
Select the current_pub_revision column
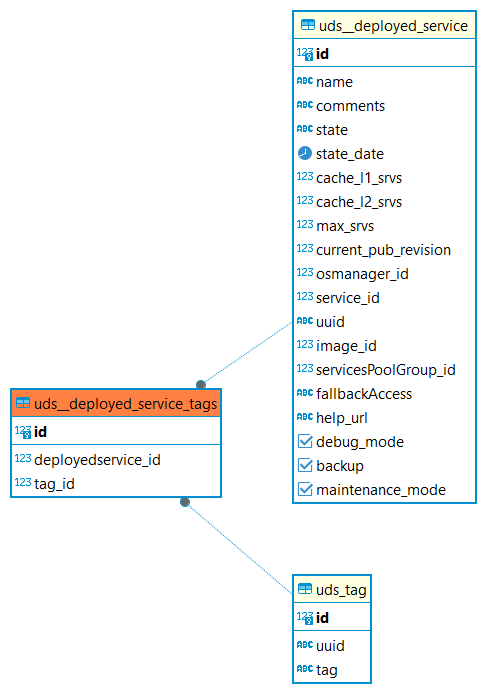coord(384,250)
